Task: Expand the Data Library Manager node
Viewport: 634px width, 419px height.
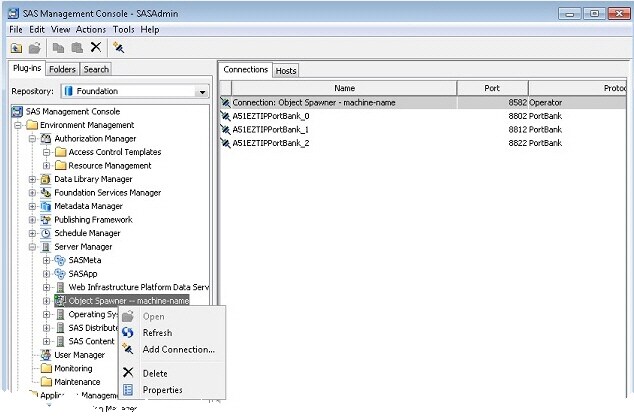Action: coord(32,179)
